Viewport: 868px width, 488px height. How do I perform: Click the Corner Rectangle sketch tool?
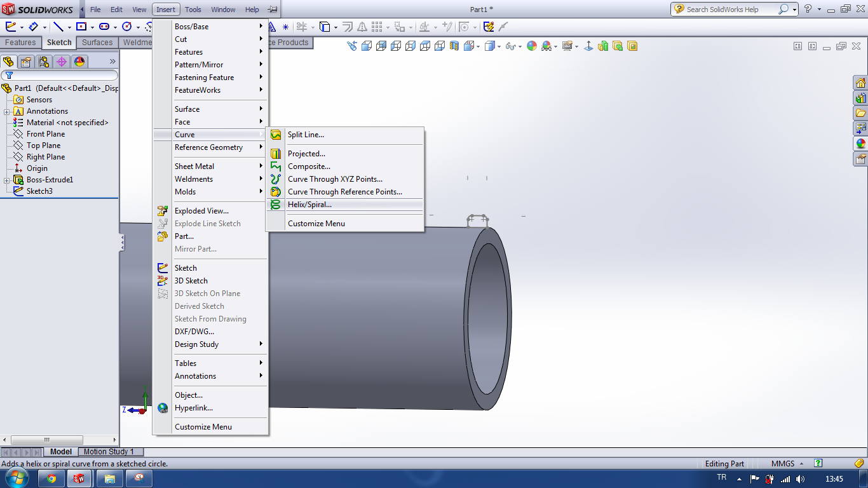click(x=81, y=27)
